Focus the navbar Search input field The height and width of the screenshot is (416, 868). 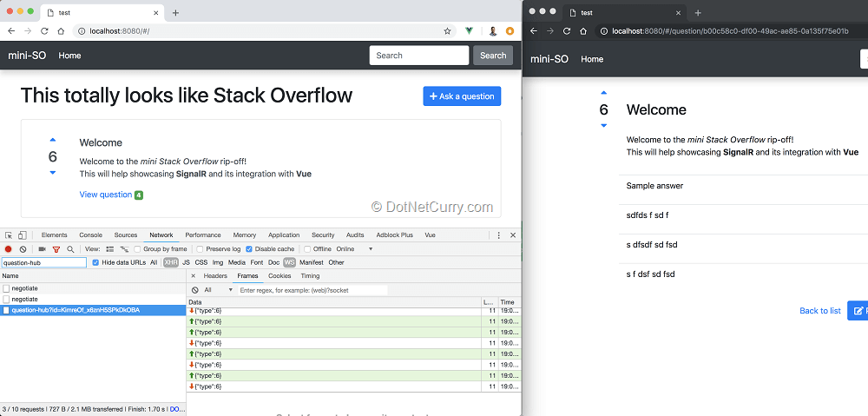pyautogui.click(x=419, y=56)
